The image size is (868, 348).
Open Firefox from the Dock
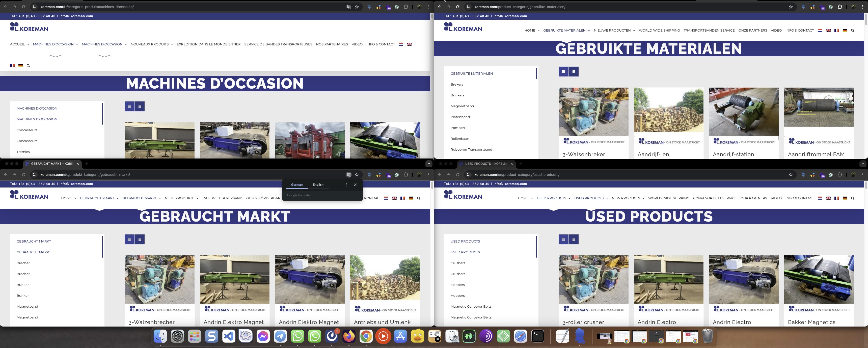pyautogui.click(x=349, y=336)
